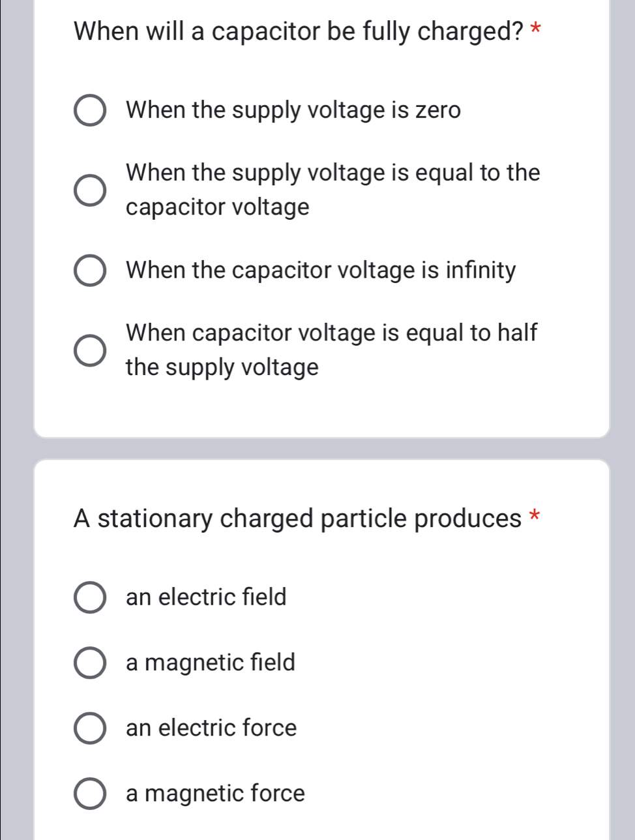Click the 'a magnetic field' answer text

pos(211,663)
